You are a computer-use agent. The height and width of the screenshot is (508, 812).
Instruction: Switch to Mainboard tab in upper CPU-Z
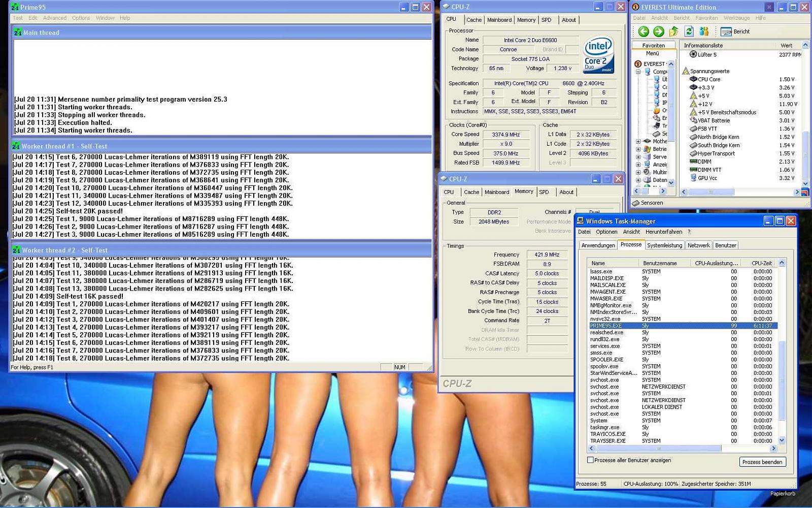[x=499, y=20]
